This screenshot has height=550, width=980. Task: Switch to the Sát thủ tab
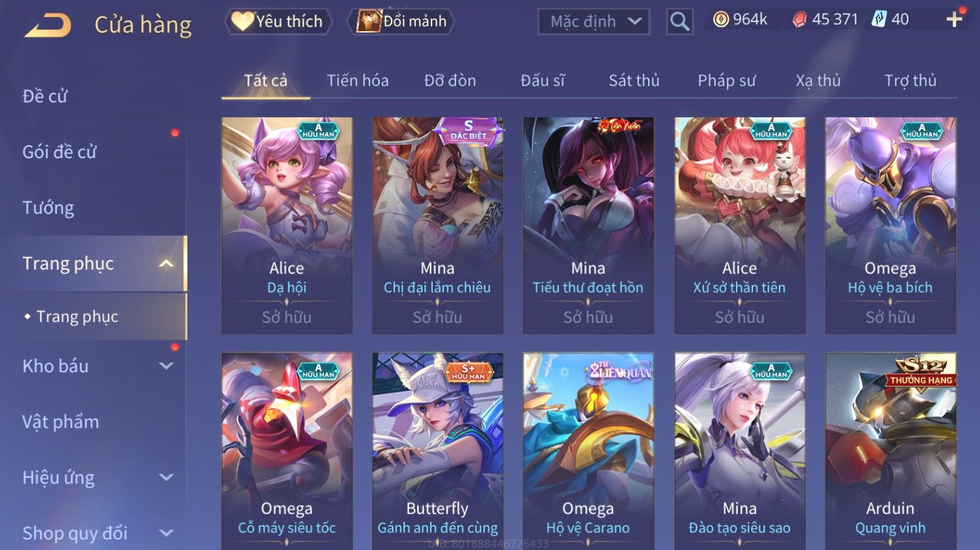[634, 81]
